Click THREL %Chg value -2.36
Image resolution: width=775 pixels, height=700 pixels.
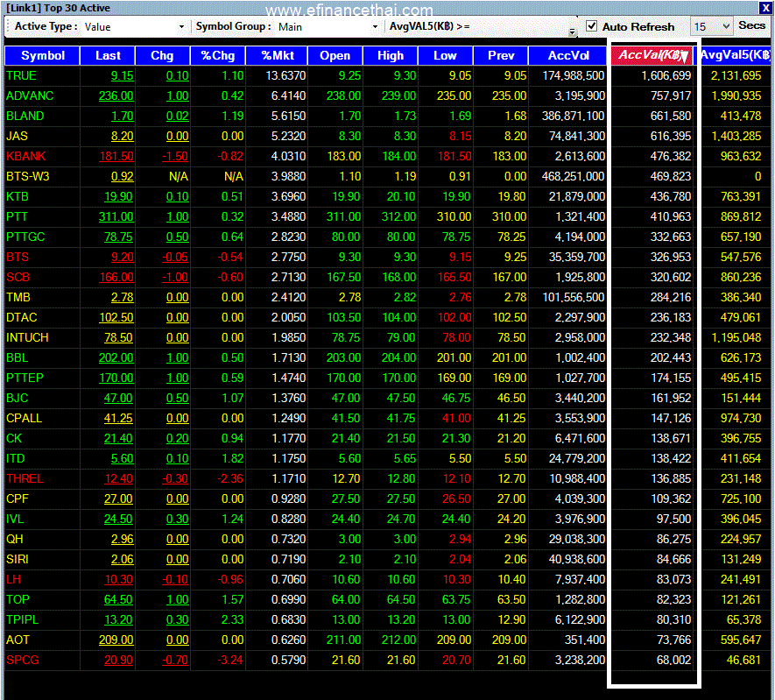[x=230, y=478]
